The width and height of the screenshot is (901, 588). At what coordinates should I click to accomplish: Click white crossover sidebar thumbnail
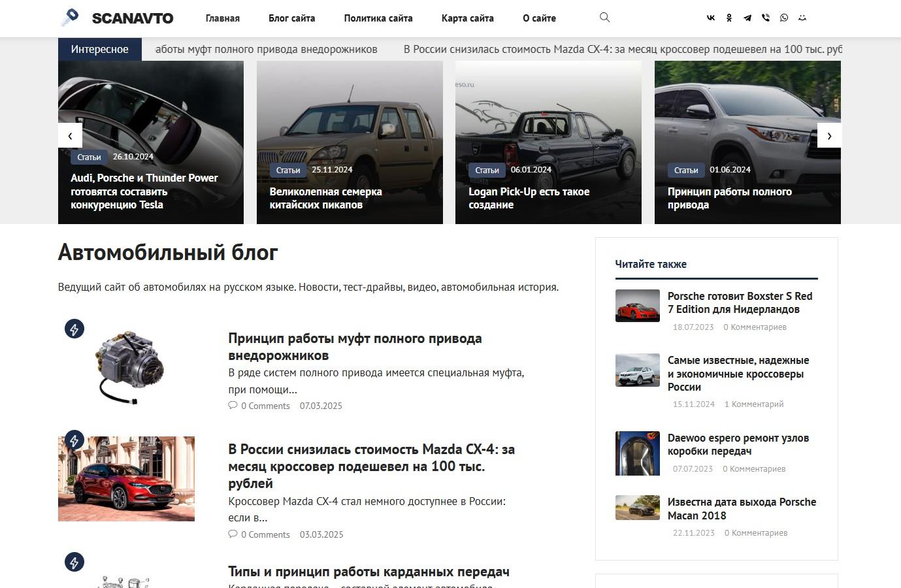pos(638,370)
